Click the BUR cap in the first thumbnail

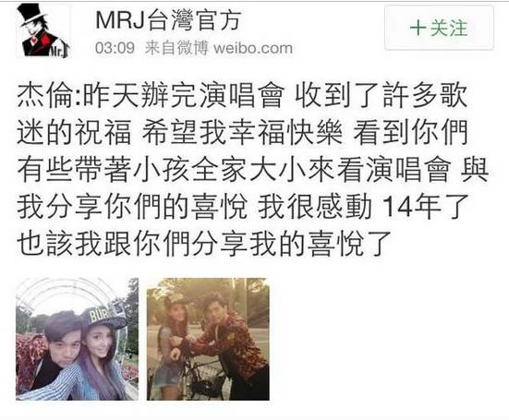pyautogui.click(x=104, y=315)
